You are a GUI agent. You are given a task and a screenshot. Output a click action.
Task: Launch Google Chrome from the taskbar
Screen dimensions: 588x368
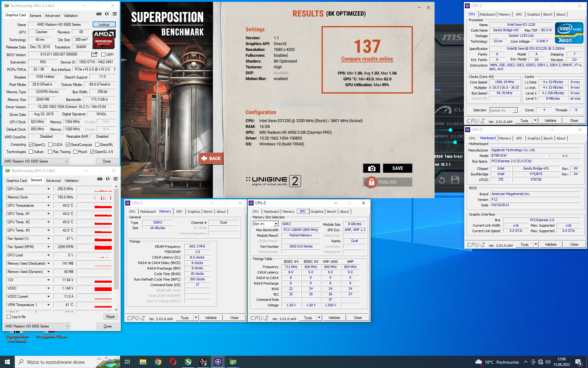(158, 362)
